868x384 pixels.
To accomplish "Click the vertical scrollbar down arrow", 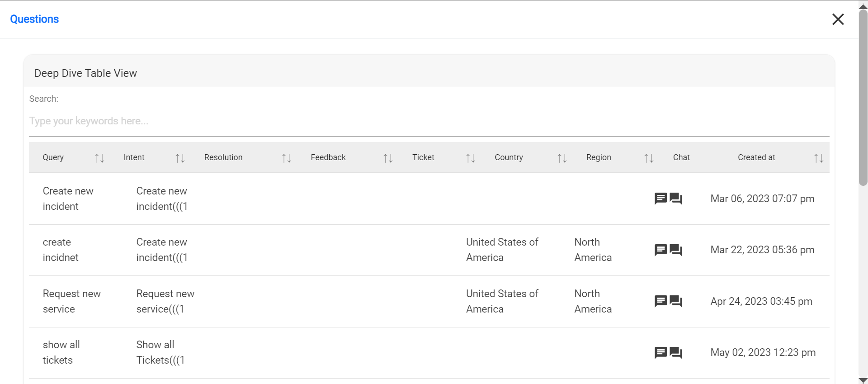I will click(863, 380).
